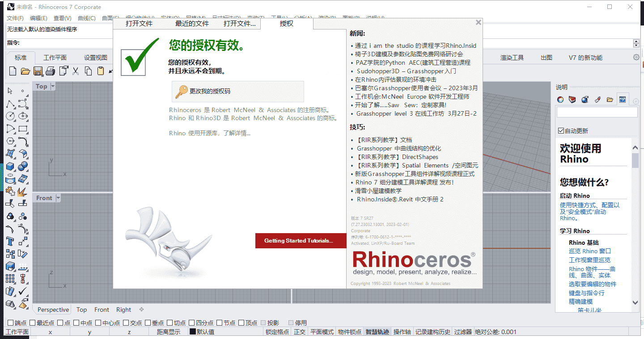Select the Rectangle tool in left sidebar

(x=23, y=129)
